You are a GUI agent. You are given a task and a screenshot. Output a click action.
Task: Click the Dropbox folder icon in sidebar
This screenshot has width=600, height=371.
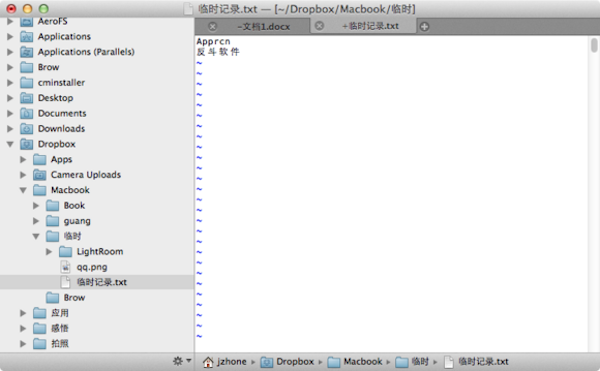pyautogui.click(x=26, y=144)
